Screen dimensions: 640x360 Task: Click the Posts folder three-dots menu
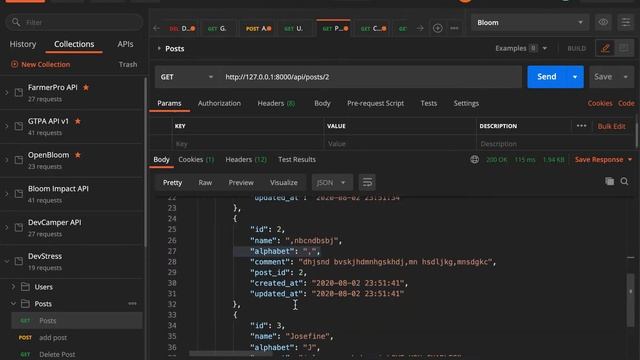pos(132,304)
